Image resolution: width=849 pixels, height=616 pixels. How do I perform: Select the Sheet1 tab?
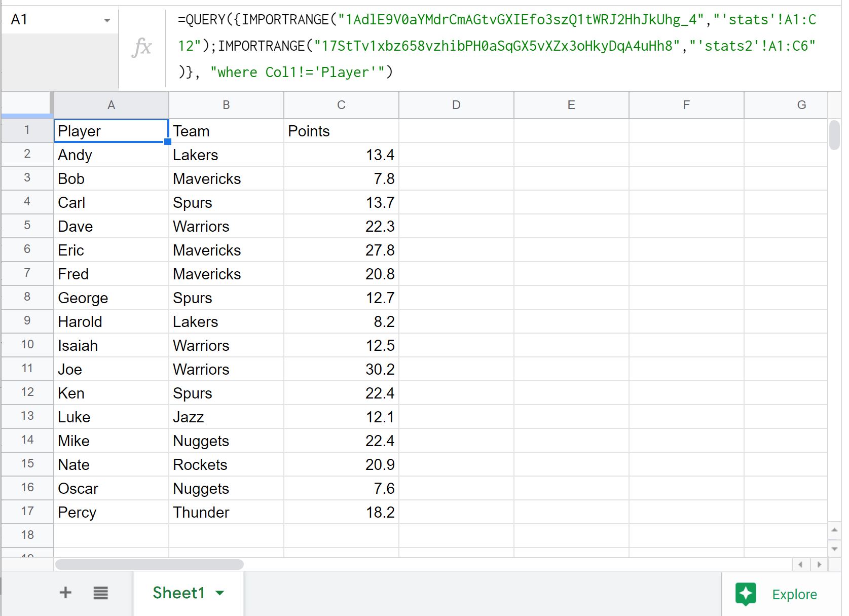[189, 593]
